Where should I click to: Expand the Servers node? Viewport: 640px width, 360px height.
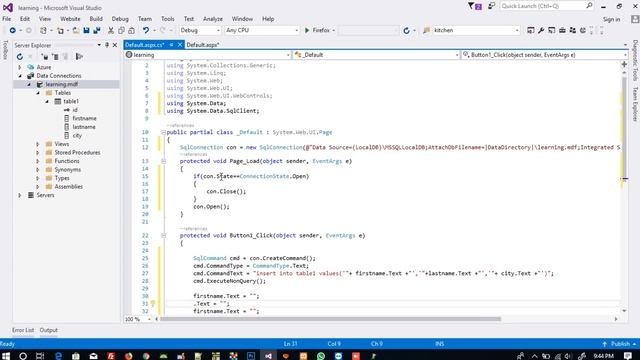pyautogui.click(x=20, y=195)
